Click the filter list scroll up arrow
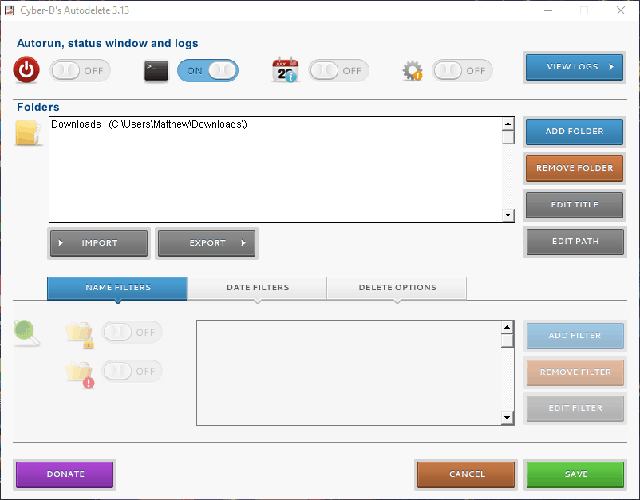This screenshot has height=500, width=640. [507, 327]
